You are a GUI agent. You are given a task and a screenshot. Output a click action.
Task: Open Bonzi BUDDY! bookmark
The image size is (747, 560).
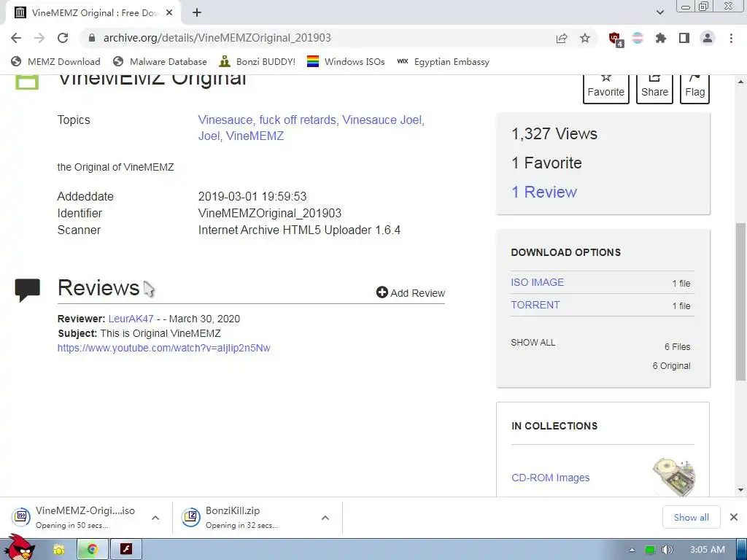click(x=258, y=61)
